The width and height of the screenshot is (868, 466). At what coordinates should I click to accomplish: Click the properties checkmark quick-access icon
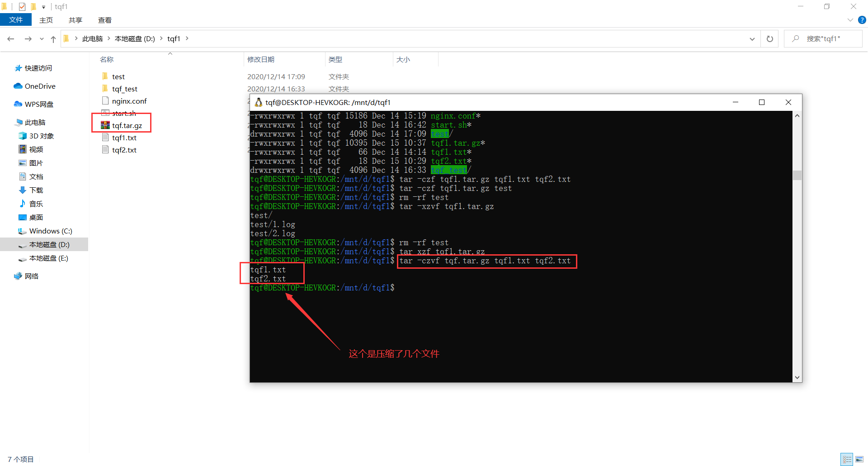pyautogui.click(x=22, y=7)
